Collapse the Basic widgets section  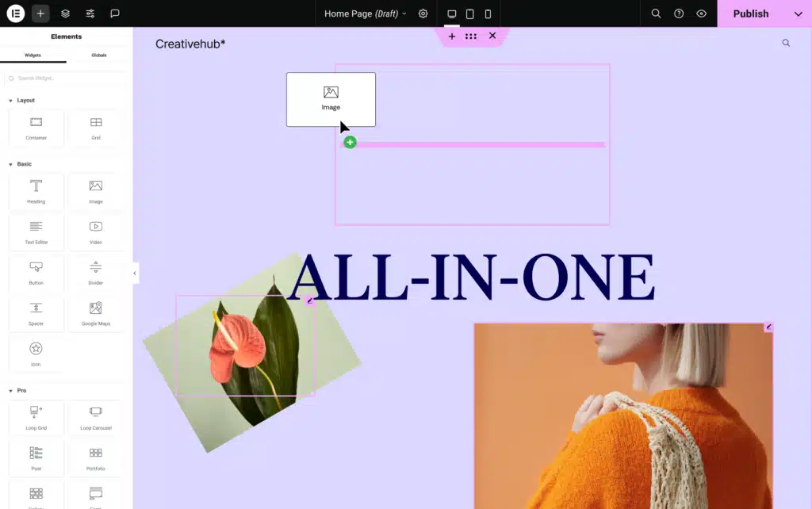[x=20, y=163]
